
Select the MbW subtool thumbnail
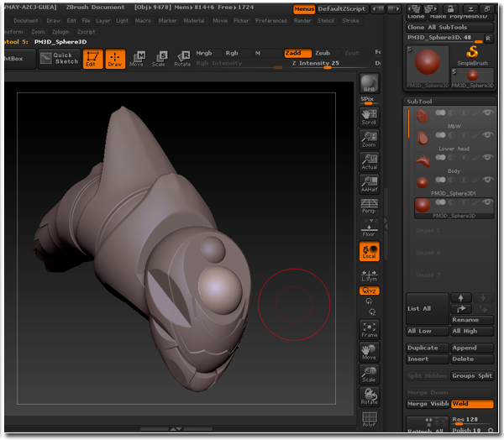[x=423, y=117]
